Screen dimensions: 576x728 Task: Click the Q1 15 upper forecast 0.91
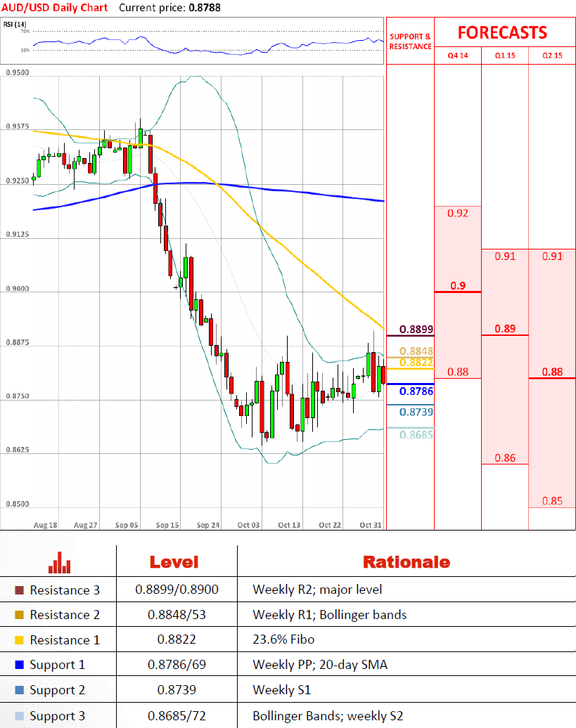point(505,256)
